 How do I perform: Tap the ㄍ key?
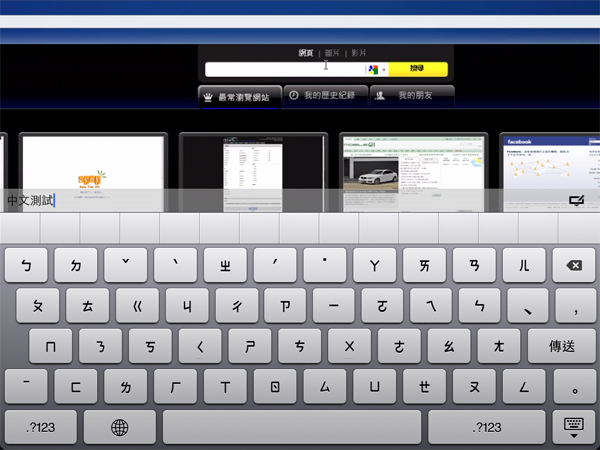click(137, 306)
